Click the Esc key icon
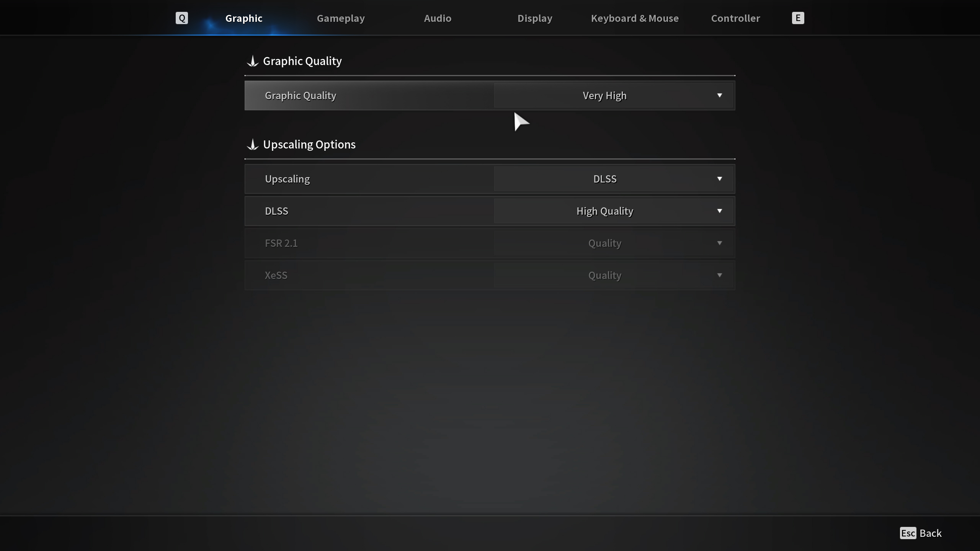The height and width of the screenshot is (551, 980). [x=908, y=533]
